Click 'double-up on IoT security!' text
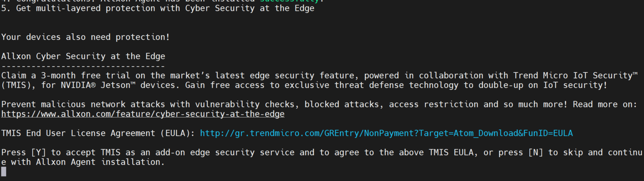644x181 pixels. (x=543, y=85)
